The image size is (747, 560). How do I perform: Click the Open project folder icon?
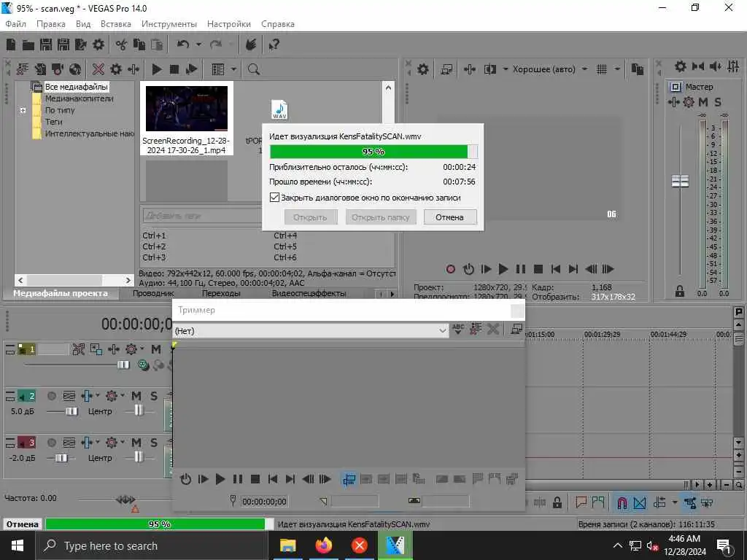coord(28,44)
